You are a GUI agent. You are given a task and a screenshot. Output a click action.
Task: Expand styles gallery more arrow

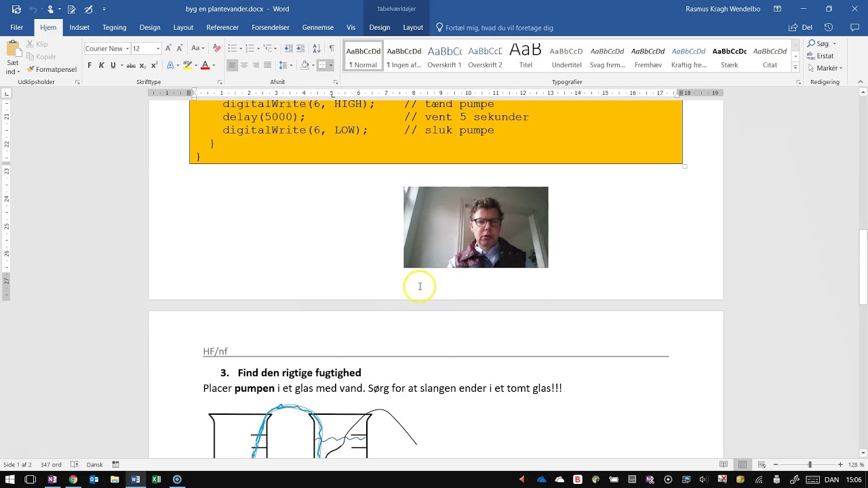[x=795, y=67]
